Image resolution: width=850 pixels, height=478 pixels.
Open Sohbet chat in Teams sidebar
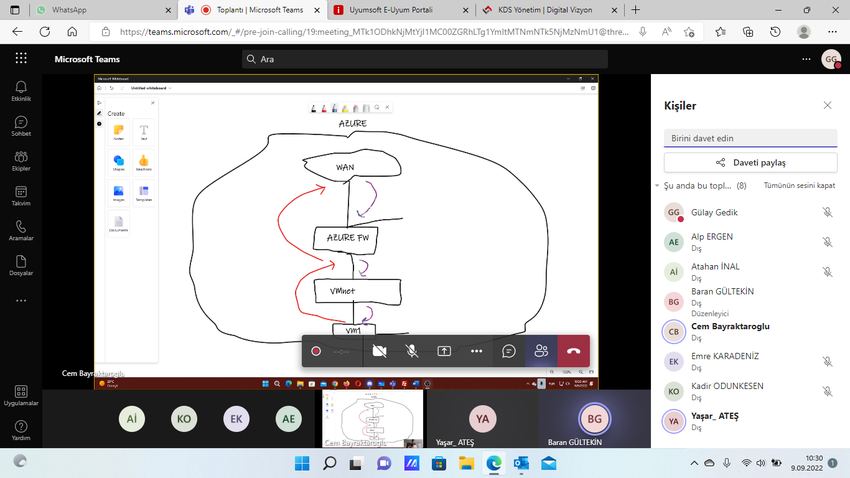tap(21, 126)
